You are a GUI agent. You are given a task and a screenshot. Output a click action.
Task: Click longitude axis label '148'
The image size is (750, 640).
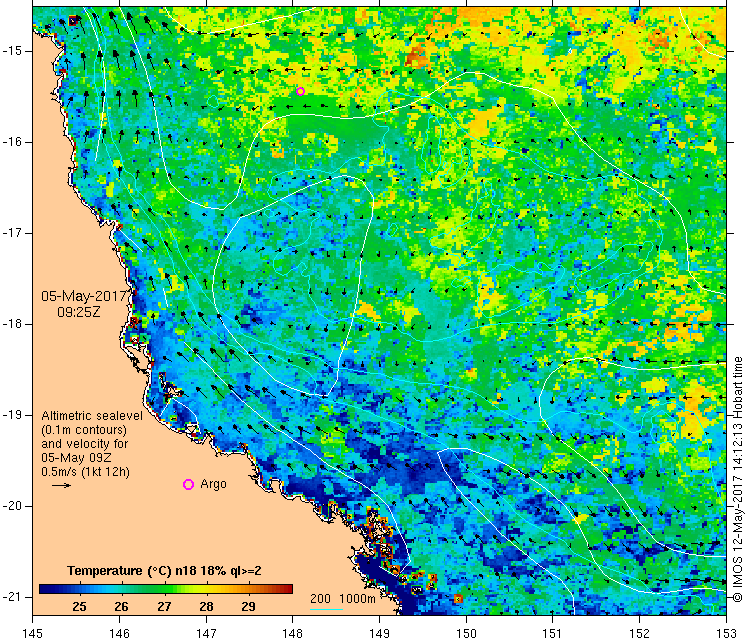(x=293, y=633)
